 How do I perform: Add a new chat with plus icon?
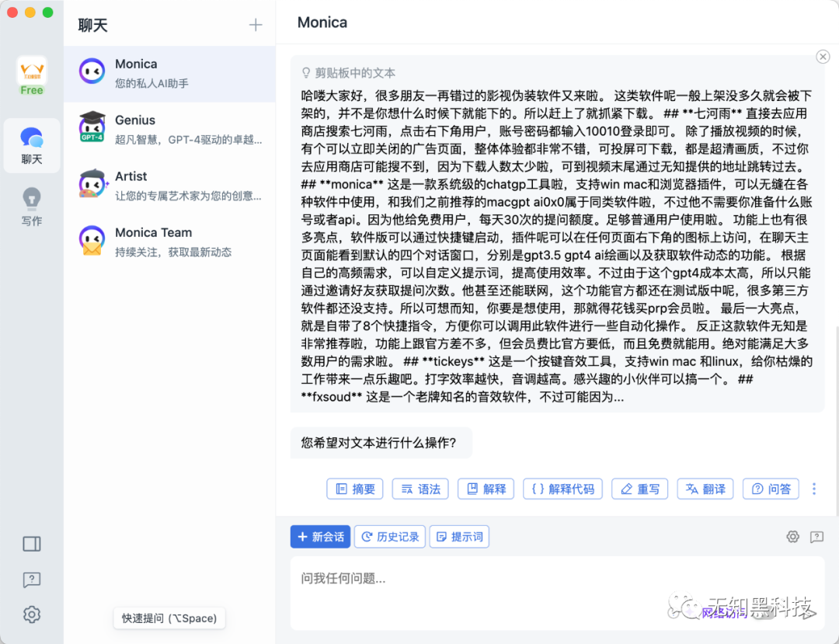coord(256,25)
